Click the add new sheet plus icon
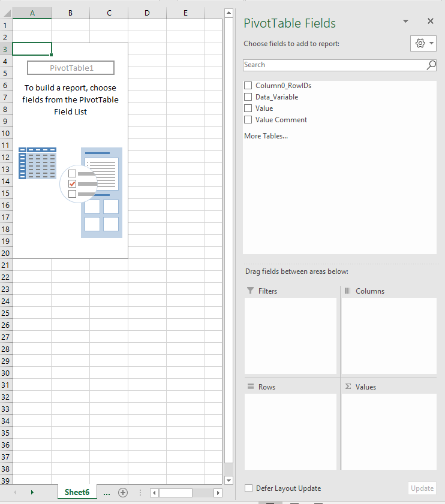Image resolution: width=445 pixels, height=504 pixels. tap(123, 493)
